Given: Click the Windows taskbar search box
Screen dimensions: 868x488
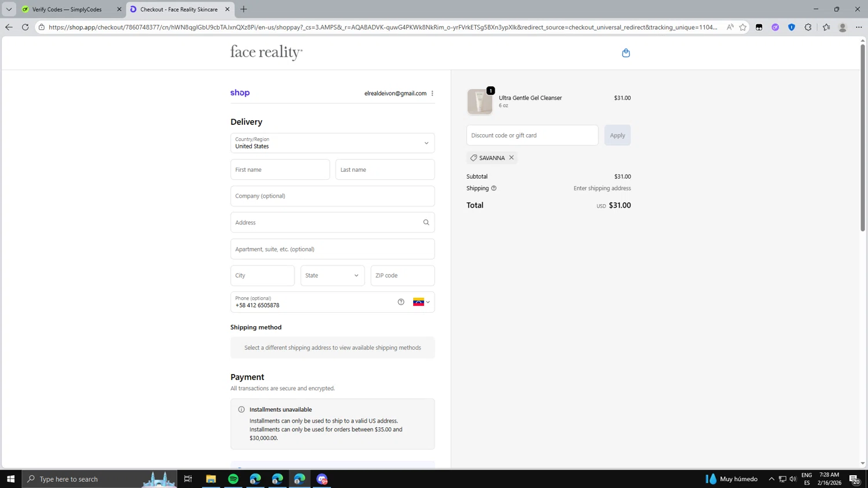Looking at the screenshot, I should pyautogui.click(x=100, y=479).
